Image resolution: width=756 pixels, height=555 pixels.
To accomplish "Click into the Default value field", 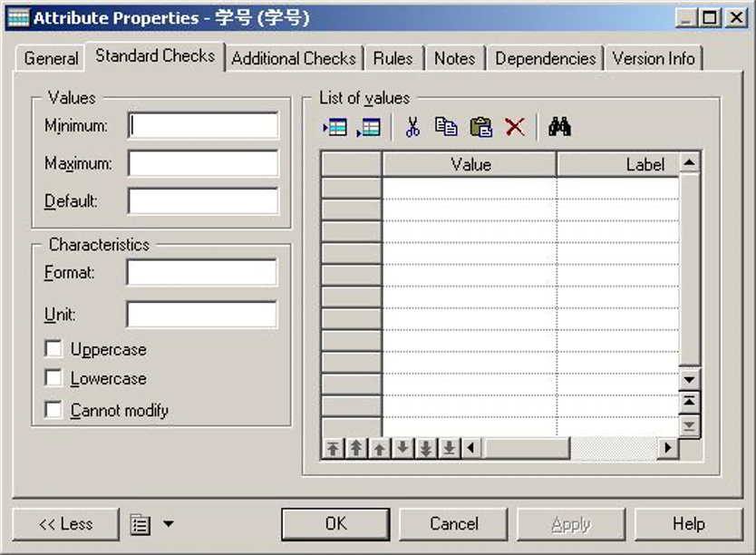I will (x=203, y=201).
